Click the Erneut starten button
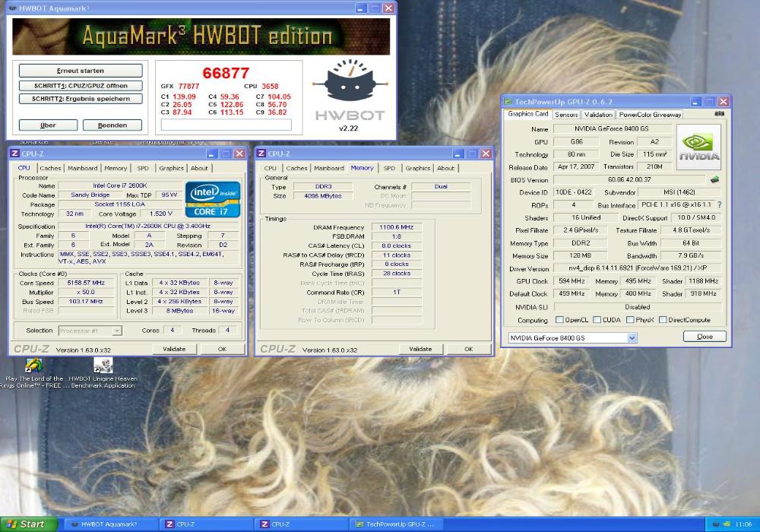Screen dimensions: 760x532 tap(81, 71)
